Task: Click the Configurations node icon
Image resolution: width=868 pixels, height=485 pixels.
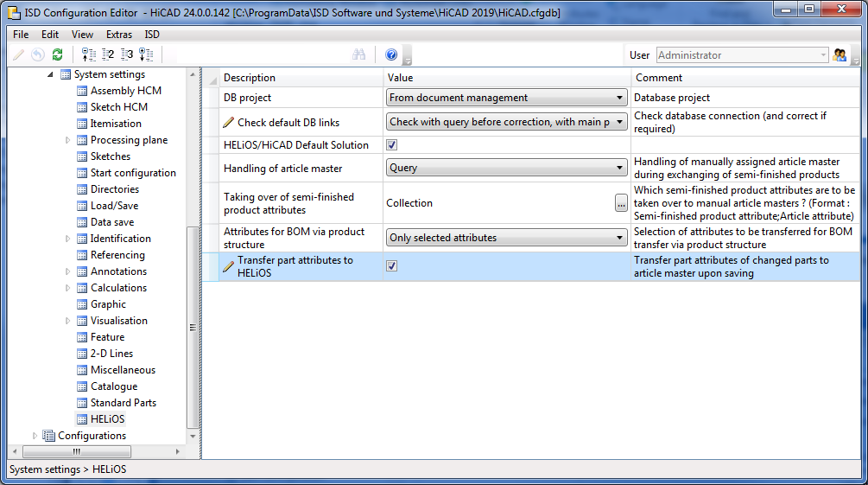Action: click(x=48, y=436)
